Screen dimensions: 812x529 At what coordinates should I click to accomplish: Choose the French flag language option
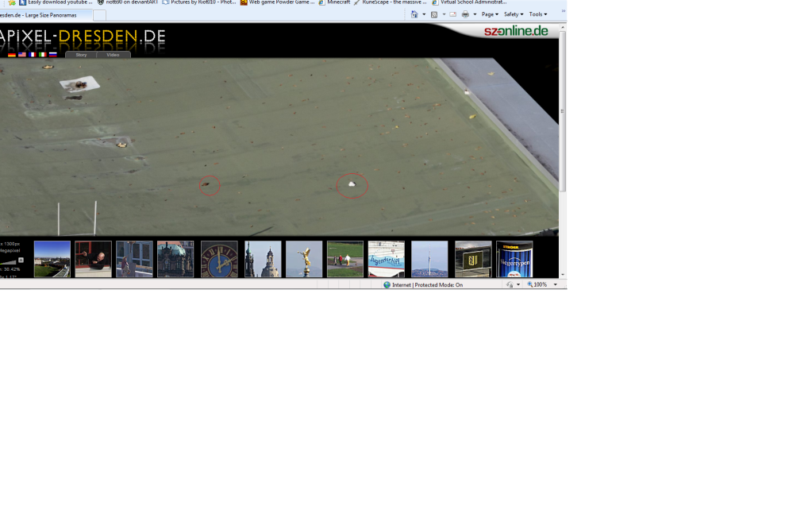coord(33,54)
